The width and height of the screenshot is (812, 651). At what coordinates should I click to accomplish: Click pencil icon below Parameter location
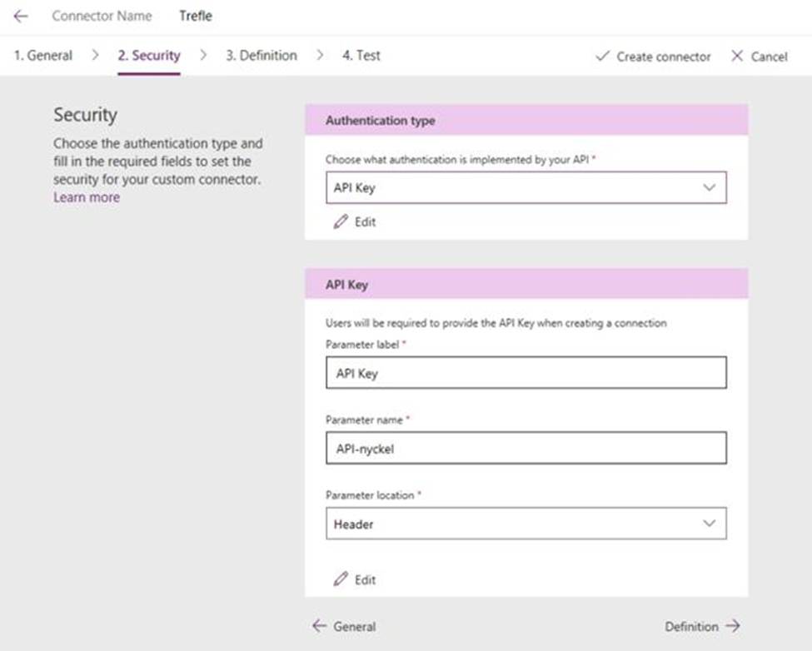pos(340,579)
